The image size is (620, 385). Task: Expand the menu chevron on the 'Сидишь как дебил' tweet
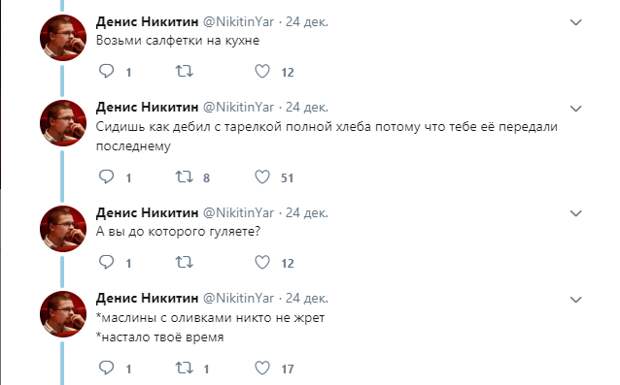pyautogui.click(x=576, y=108)
